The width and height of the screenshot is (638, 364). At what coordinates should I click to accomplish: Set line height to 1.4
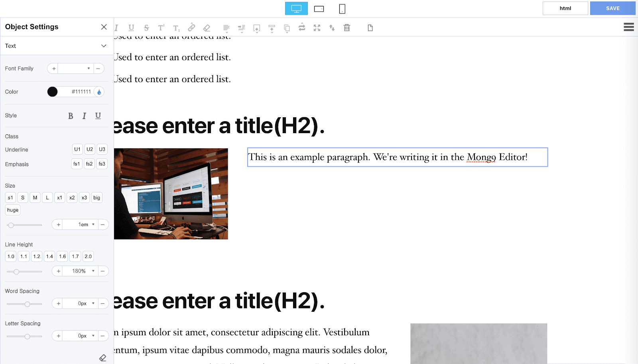click(49, 256)
